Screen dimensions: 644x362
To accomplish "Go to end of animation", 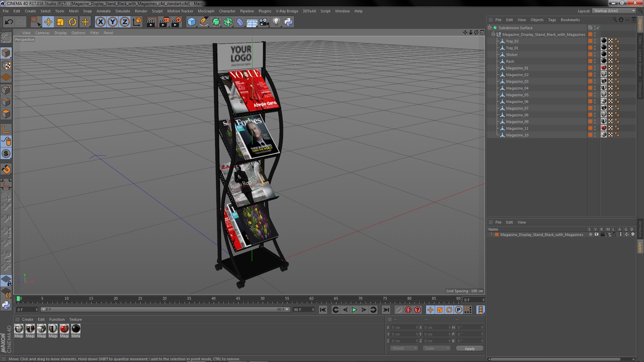I will click(386, 310).
